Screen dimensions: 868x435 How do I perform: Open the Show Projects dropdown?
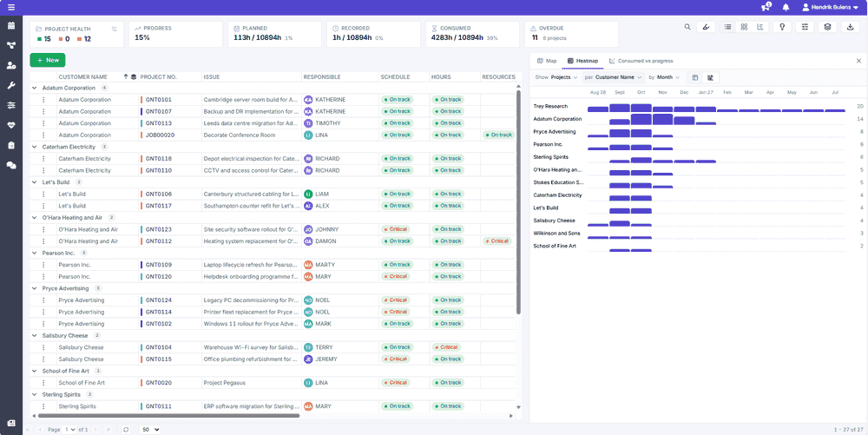[x=564, y=77]
